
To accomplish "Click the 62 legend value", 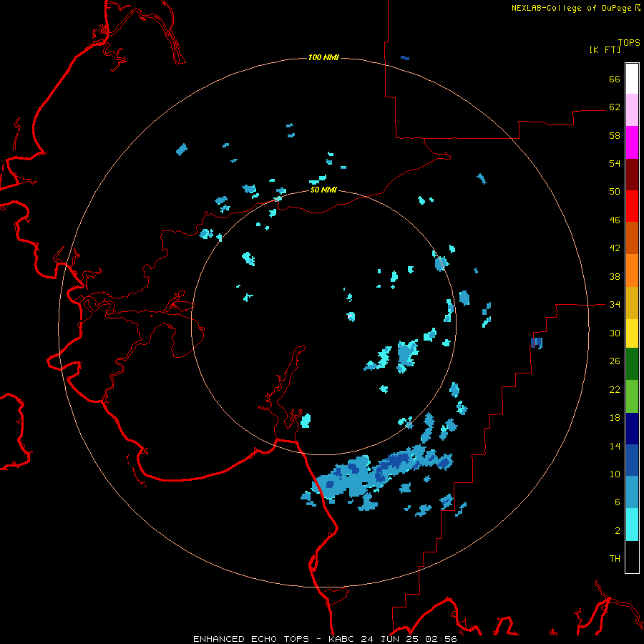I will 615,107.
